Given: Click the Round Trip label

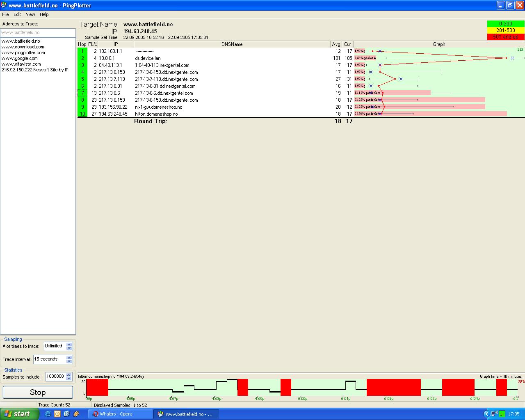Looking at the screenshot, I should [151, 121].
